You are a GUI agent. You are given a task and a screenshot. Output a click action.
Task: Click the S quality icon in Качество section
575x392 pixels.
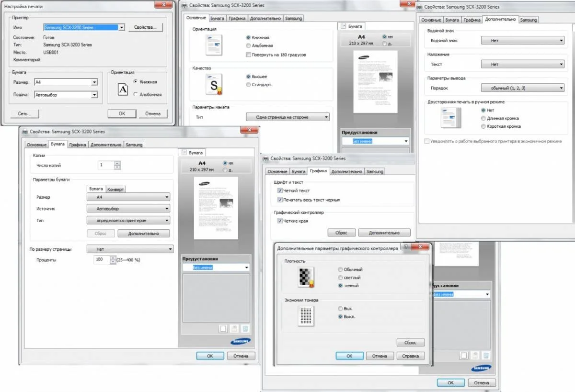214,84
